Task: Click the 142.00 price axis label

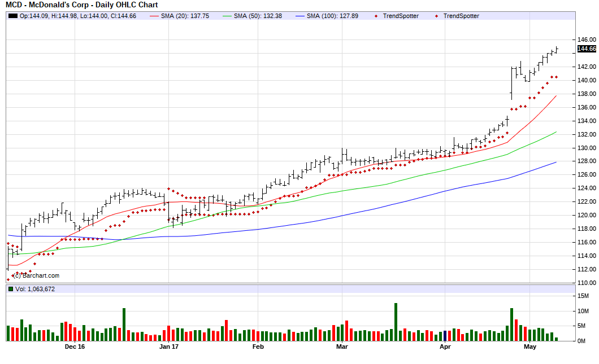Action: (x=587, y=67)
